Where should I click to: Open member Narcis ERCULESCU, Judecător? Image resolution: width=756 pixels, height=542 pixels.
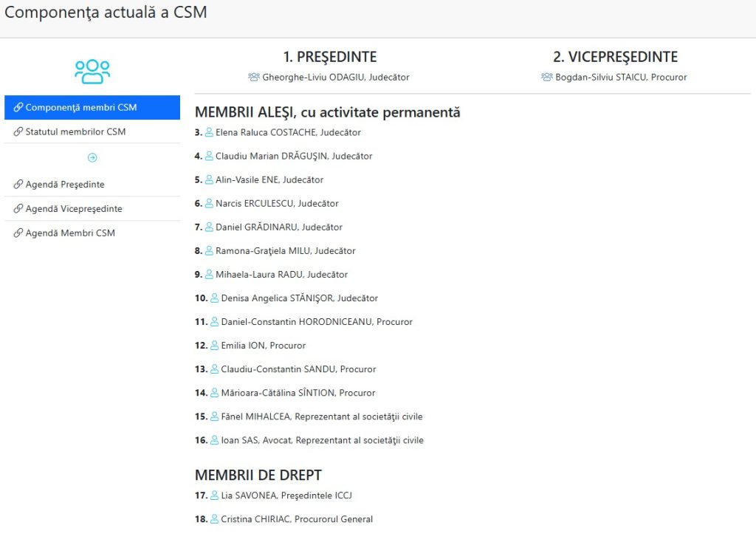277,204
